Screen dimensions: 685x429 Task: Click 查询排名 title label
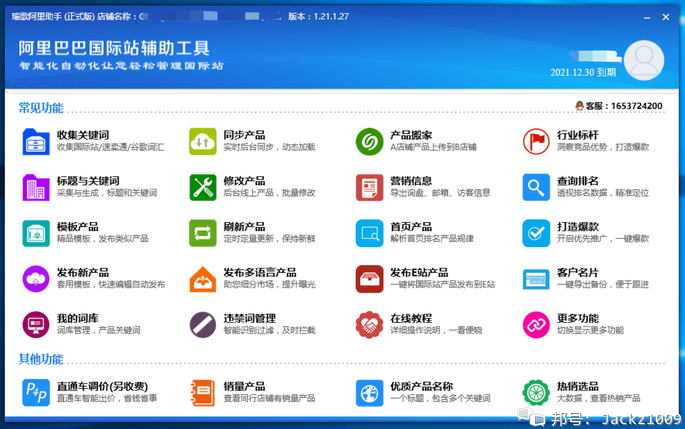pos(578,181)
